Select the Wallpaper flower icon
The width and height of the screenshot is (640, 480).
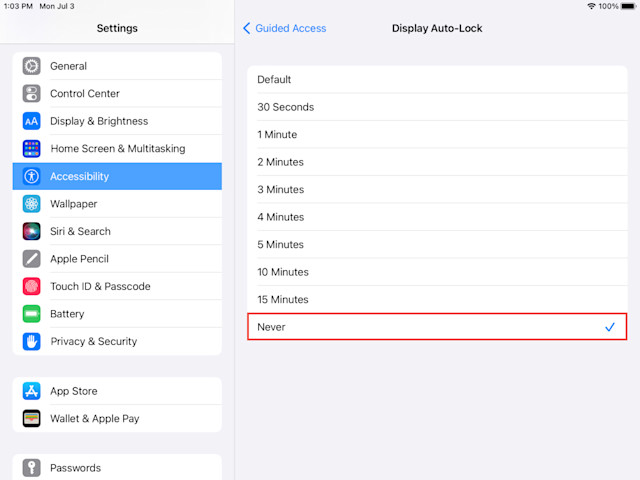coord(31,204)
